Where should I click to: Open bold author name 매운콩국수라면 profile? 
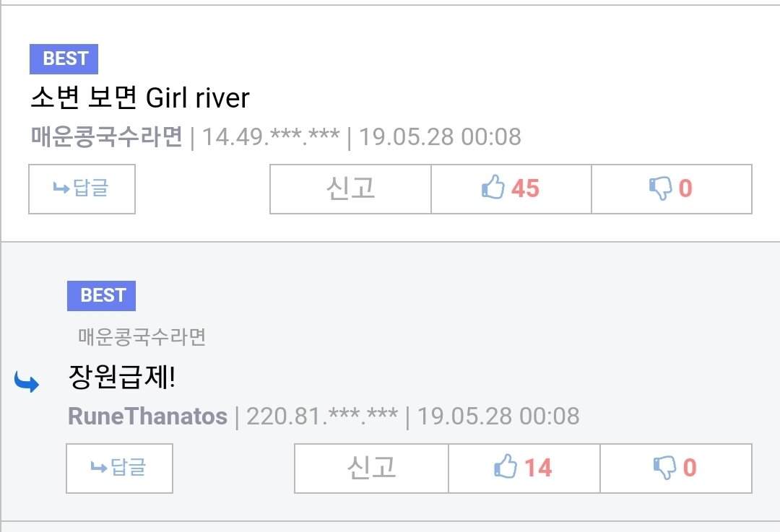(107, 136)
